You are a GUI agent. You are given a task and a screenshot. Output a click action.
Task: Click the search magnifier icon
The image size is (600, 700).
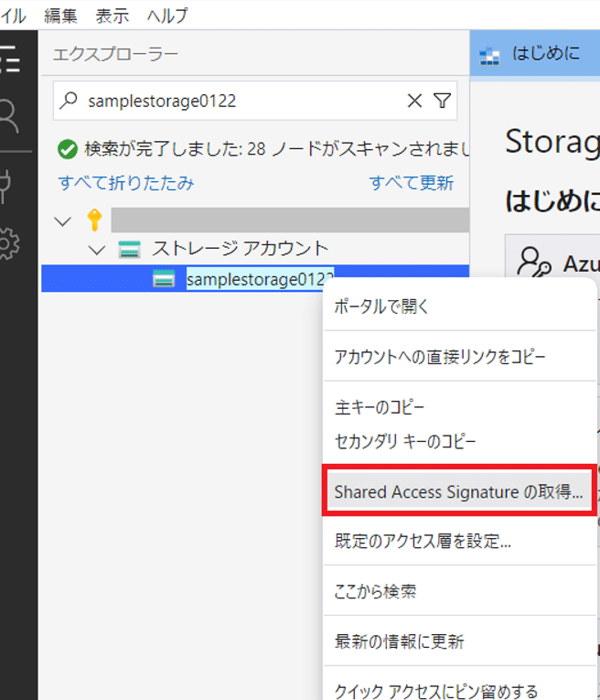tap(69, 101)
